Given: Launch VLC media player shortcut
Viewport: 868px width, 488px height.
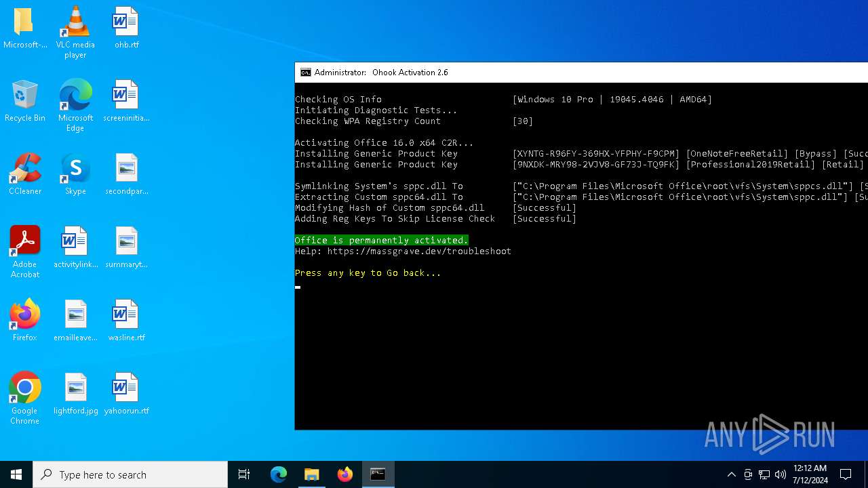Looking at the screenshot, I should coord(75,32).
